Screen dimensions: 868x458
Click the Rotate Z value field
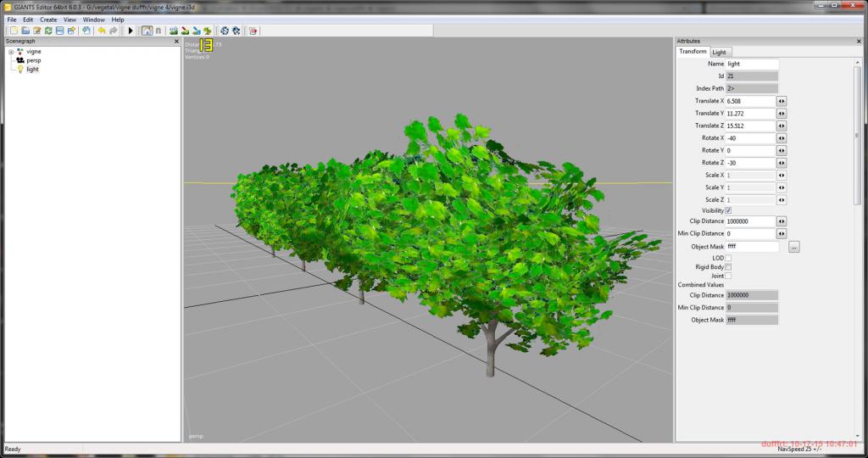point(750,163)
